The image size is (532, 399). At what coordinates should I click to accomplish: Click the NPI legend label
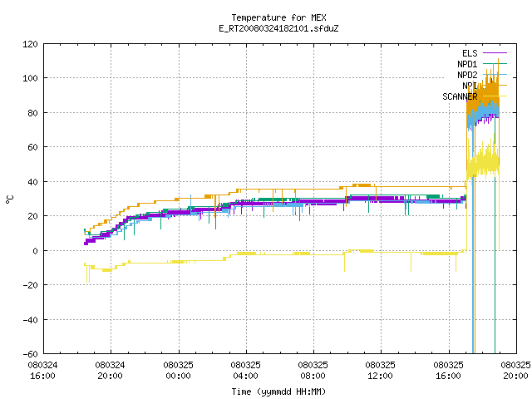click(470, 86)
